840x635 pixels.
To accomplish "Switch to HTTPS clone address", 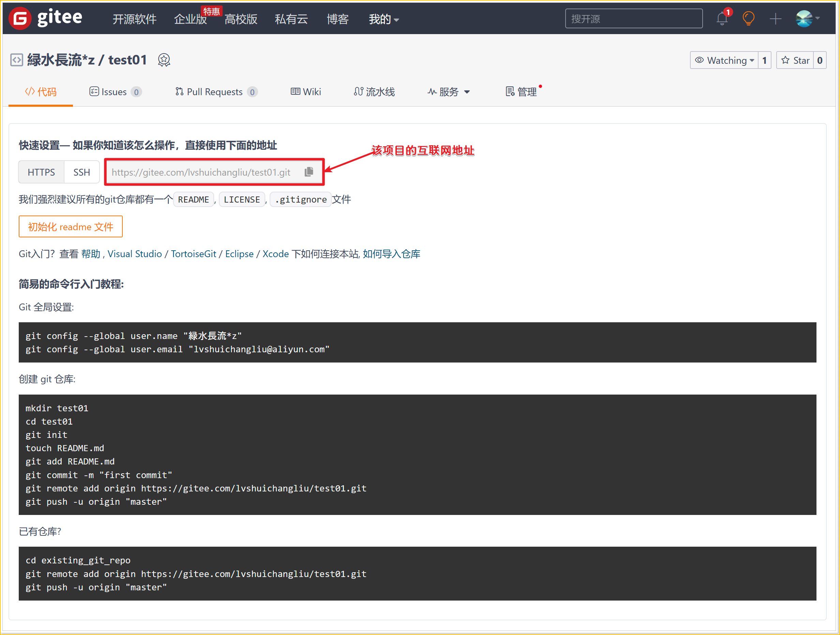I will 41,172.
